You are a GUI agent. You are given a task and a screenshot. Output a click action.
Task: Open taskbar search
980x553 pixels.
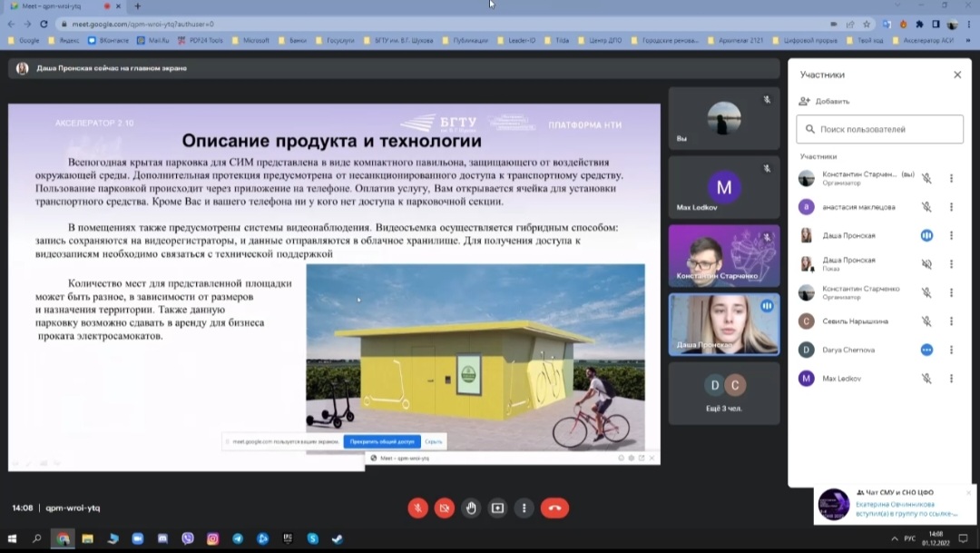click(37, 538)
